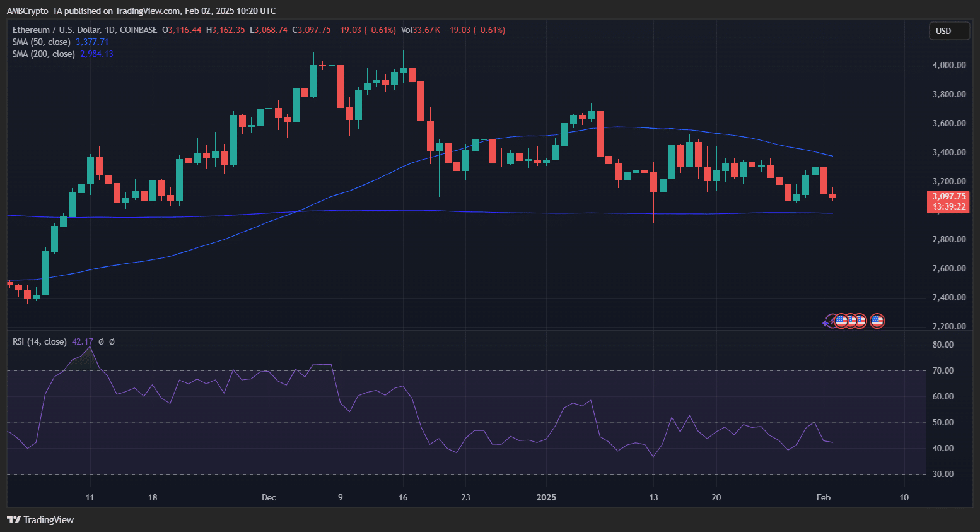Viewport: 980px width, 532px height.
Task: Click the 3,400.00 price axis label
Action: (x=949, y=152)
